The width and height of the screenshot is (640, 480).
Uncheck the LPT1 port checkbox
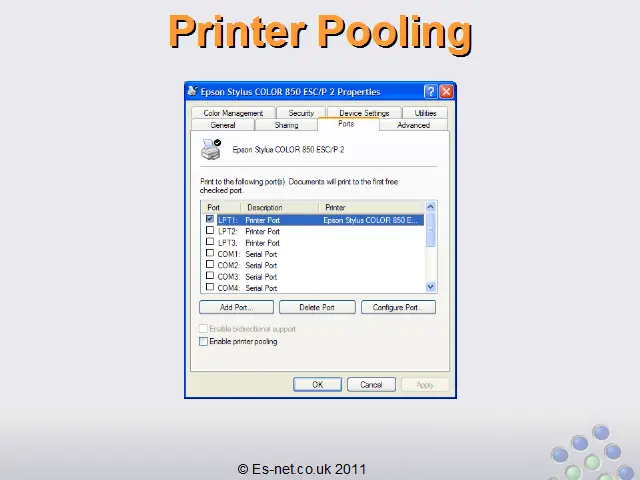pyautogui.click(x=210, y=219)
